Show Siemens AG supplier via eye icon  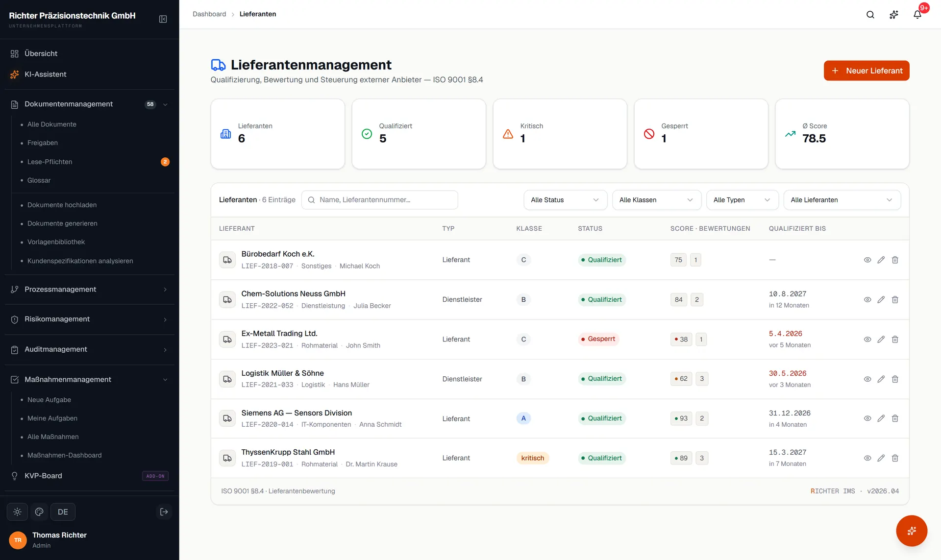click(867, 418)
